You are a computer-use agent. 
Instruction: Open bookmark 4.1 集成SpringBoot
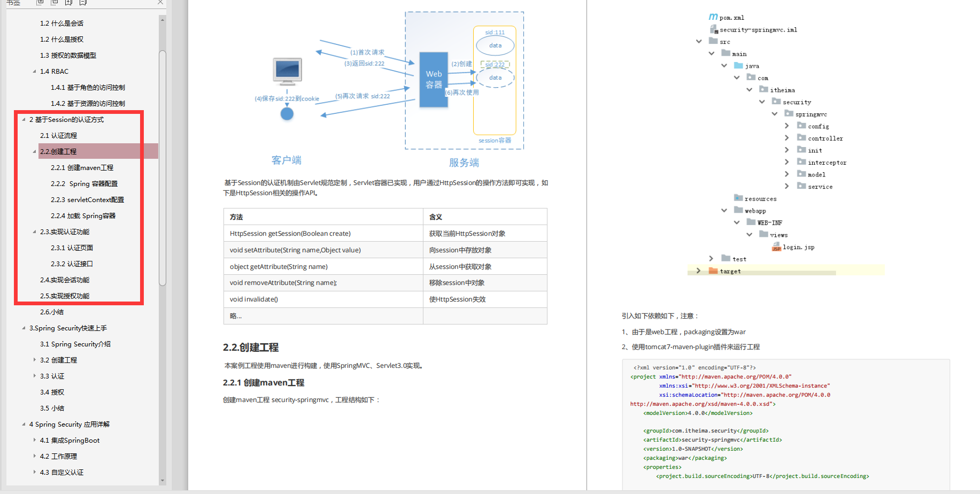click(x=70, y=441)
